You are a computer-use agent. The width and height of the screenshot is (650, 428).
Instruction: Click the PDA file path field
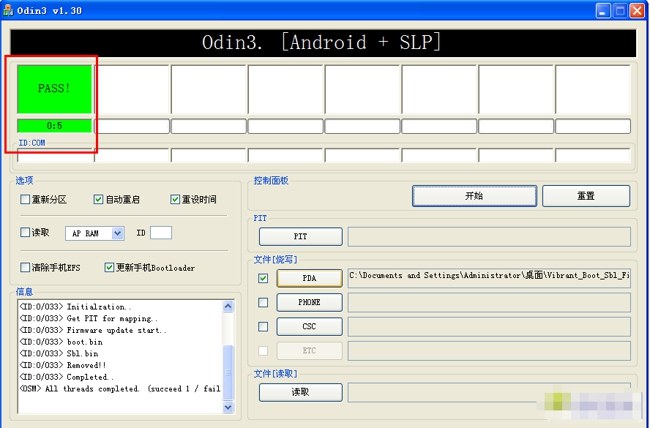[489, 278]
